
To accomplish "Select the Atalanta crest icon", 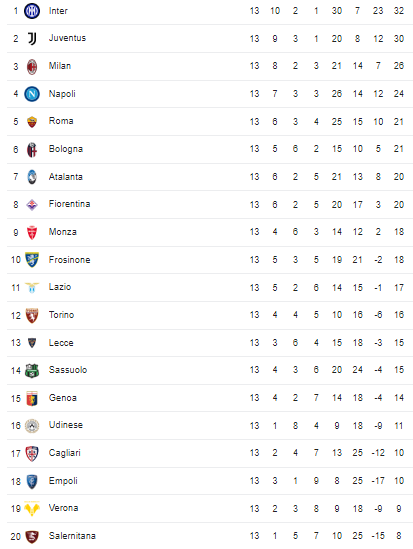I will tap(32, 177).
